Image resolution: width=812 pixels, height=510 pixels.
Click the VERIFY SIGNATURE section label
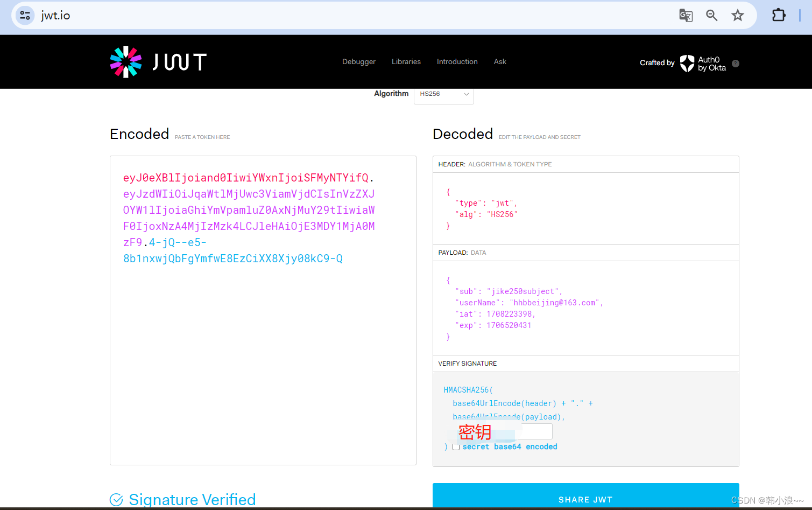click(x=468, y=364)
